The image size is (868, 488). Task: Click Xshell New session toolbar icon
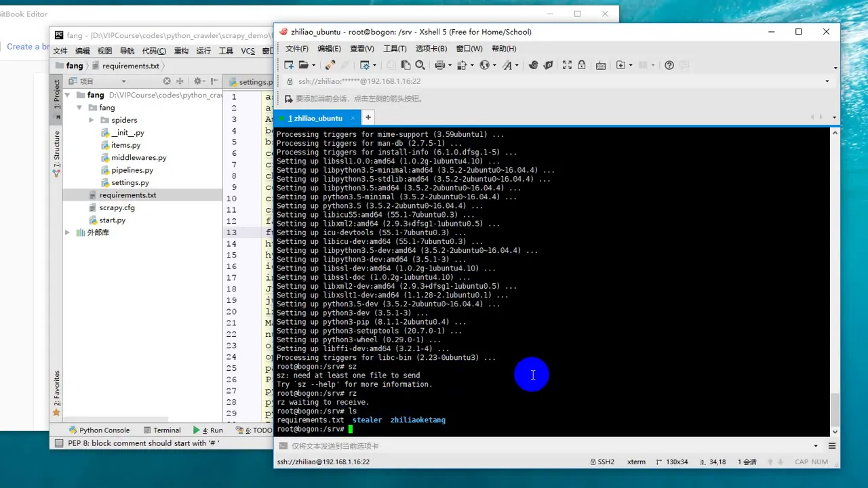[289, 65]
